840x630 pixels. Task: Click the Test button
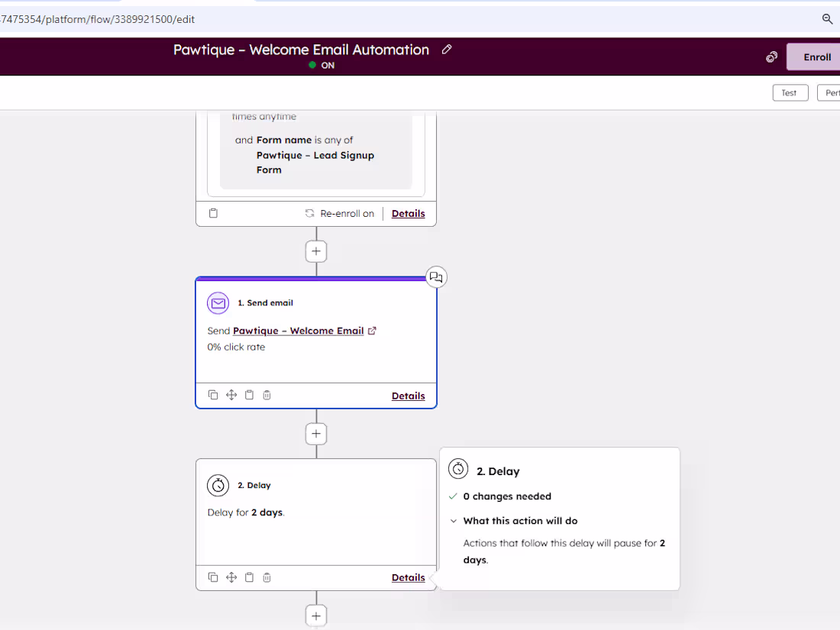click(x=790, y=92)
